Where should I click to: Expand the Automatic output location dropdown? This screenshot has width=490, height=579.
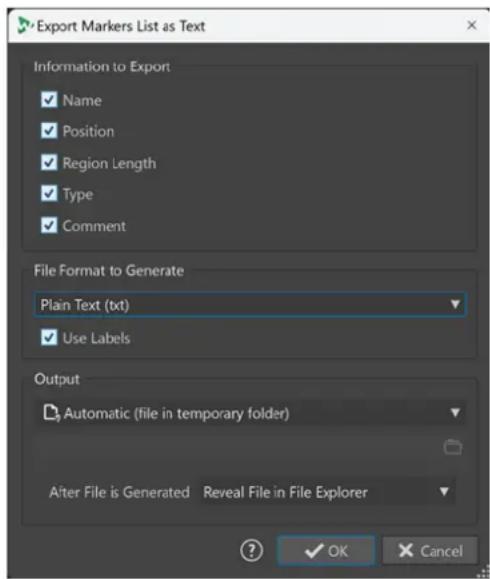250,413
